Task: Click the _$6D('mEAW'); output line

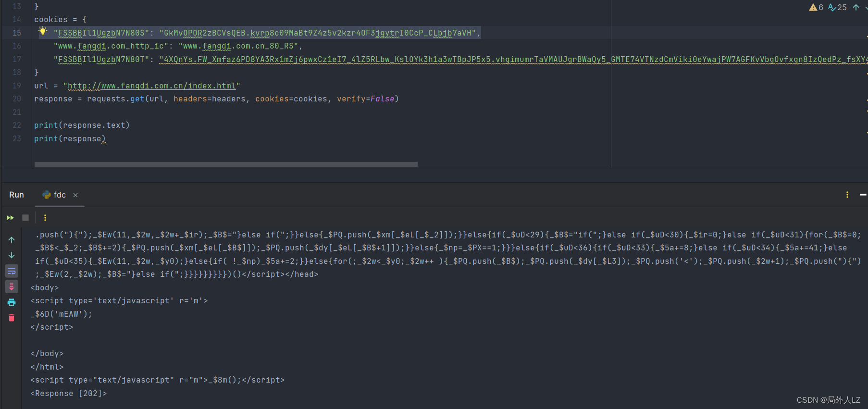Action: pyautogui.click(x=61, y=314)
